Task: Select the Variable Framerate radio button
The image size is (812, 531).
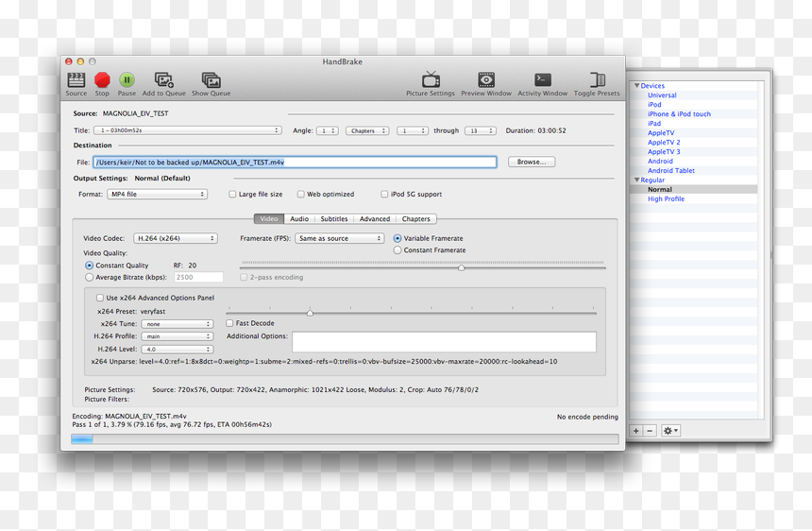Action: click(398, 238)
